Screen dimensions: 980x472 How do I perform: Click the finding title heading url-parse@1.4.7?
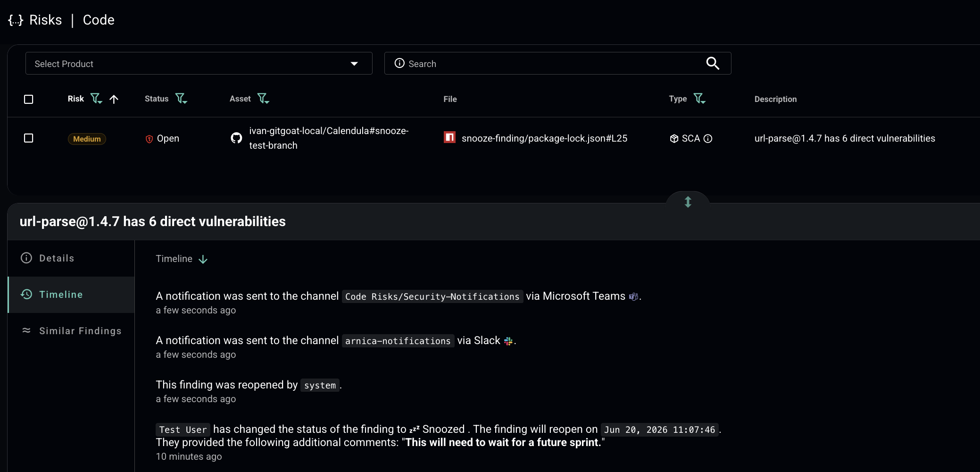click(153, 221)
